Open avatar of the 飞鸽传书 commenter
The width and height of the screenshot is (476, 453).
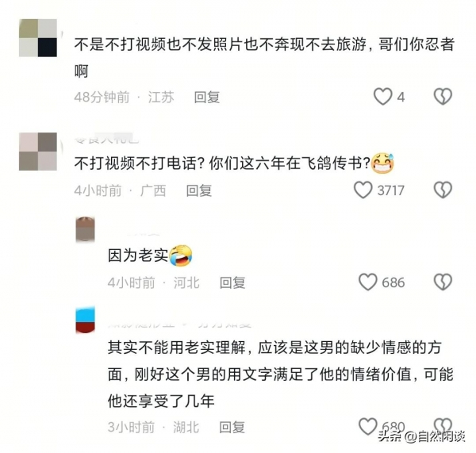pos(38,152)
